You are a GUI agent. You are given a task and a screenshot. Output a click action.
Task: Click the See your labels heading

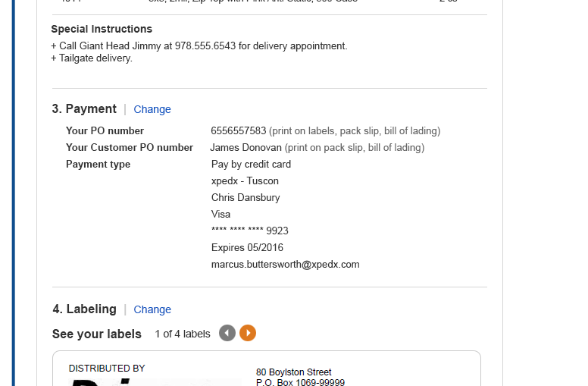tap(97, 334)
